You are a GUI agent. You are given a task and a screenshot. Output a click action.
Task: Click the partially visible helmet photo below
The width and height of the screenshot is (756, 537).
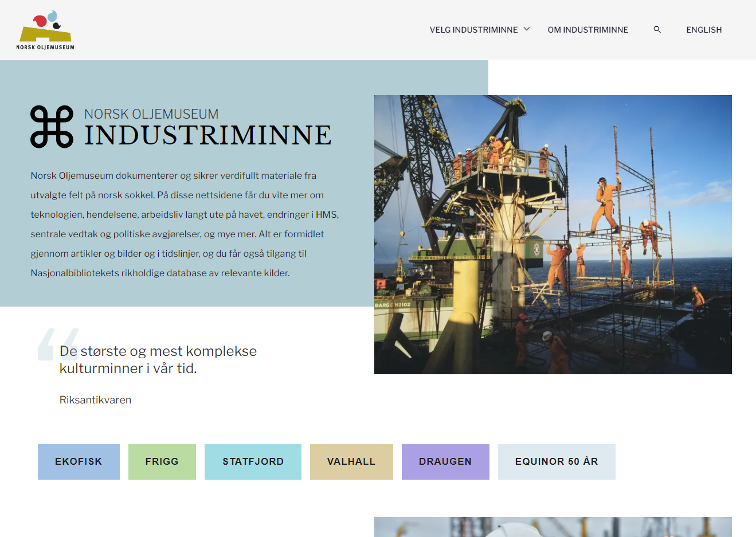pyautogui.click(x=553, y=527)
